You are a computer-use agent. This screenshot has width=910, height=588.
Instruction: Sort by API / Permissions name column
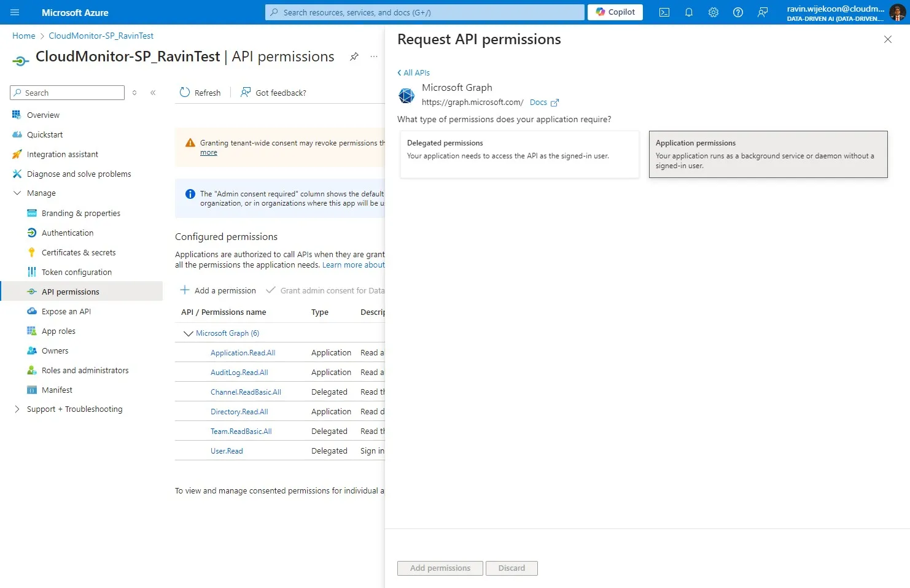coord(224,312)
